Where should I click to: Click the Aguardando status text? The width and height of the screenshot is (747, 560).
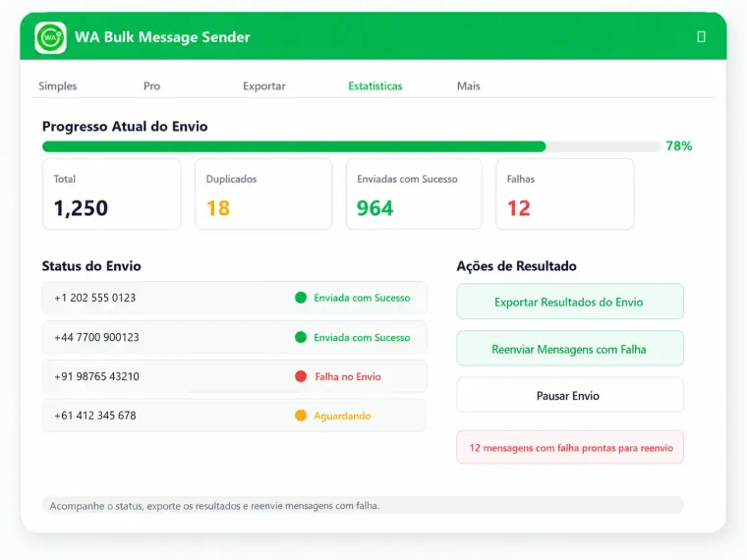point(342,416)
